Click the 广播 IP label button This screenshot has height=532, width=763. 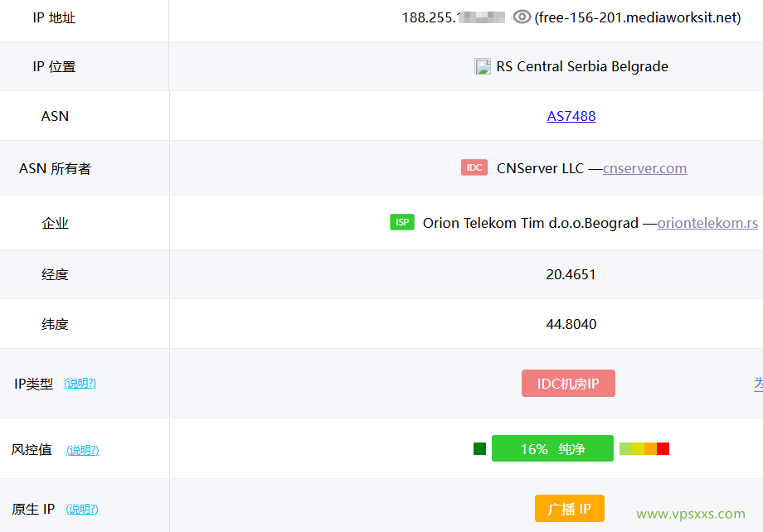569,509
